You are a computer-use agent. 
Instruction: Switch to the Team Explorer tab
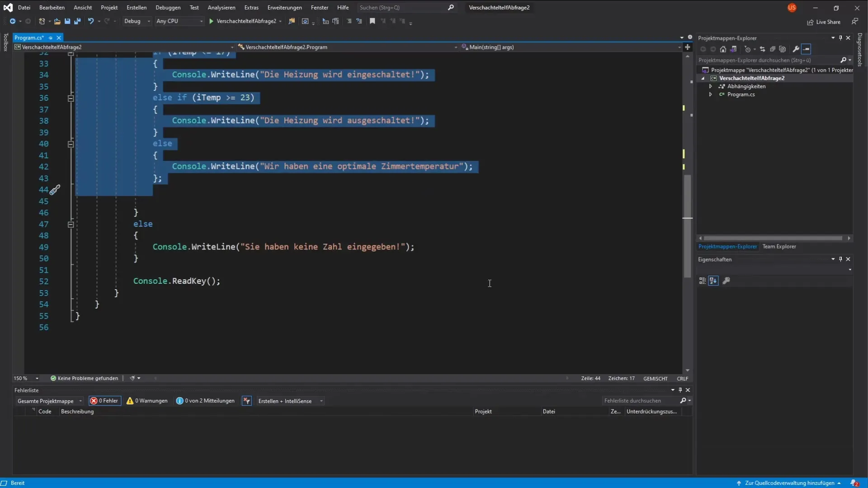click(x=779, y=247)
